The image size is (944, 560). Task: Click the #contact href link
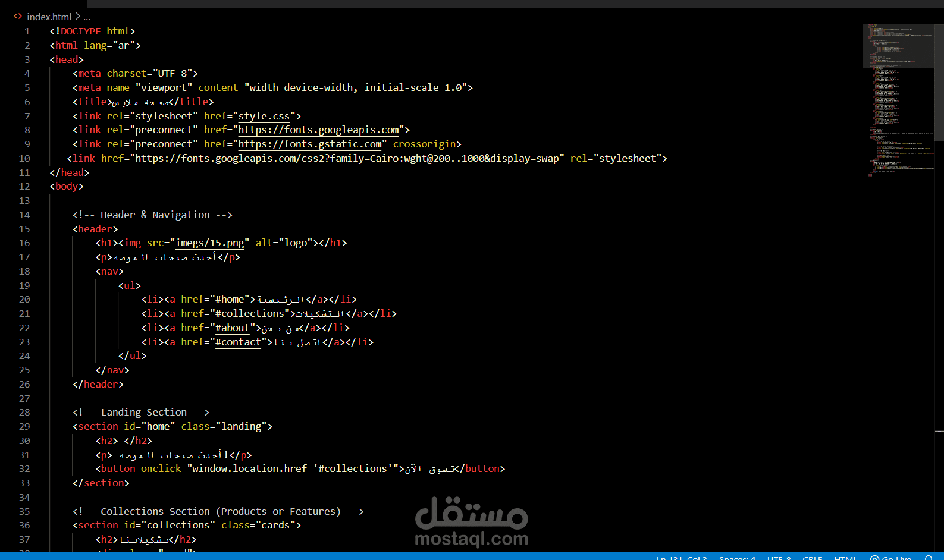click(x=238, y=342)
